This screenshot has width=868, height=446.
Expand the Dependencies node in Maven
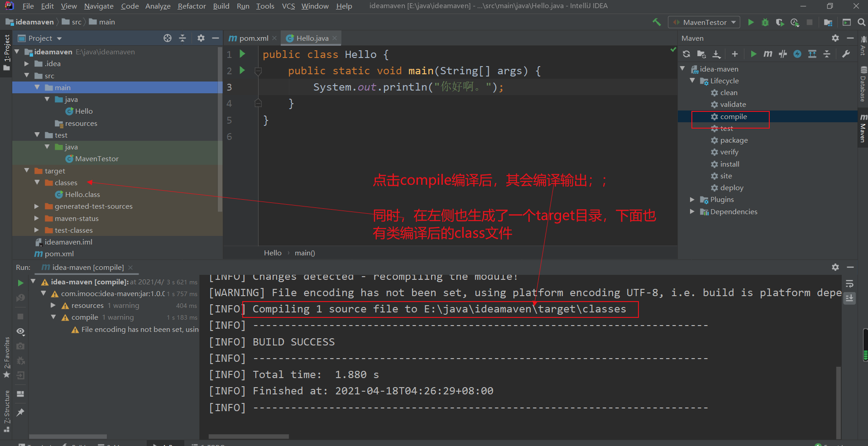pyautogui.click(x=692, y=211)
